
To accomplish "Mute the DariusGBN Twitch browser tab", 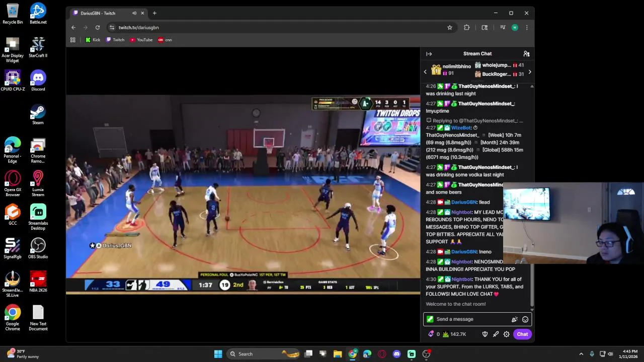I will [134, 13].
